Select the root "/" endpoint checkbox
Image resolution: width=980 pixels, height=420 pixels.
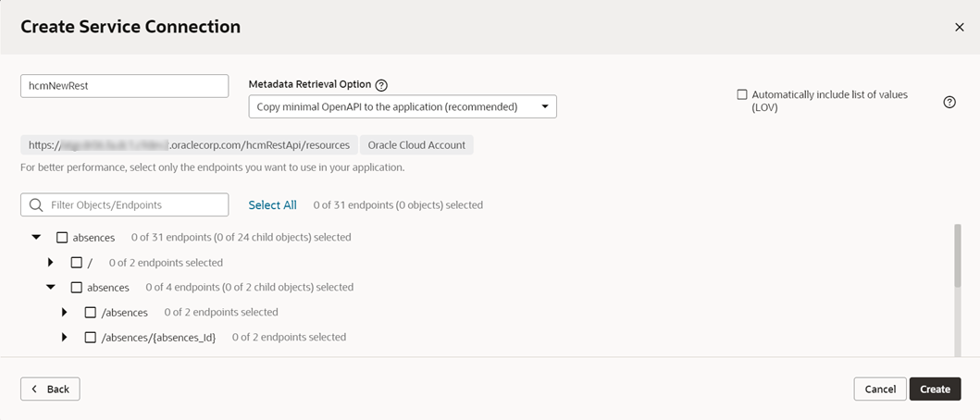tap(77, 263)
